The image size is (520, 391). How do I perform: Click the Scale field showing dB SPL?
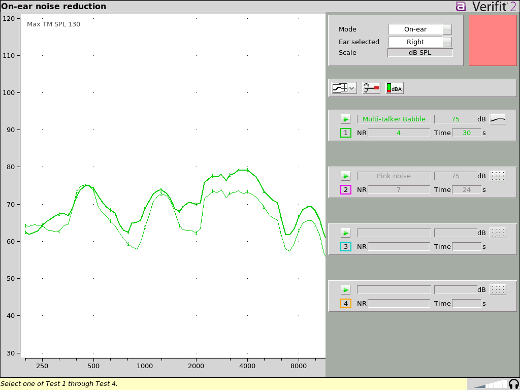pos(420,53)
